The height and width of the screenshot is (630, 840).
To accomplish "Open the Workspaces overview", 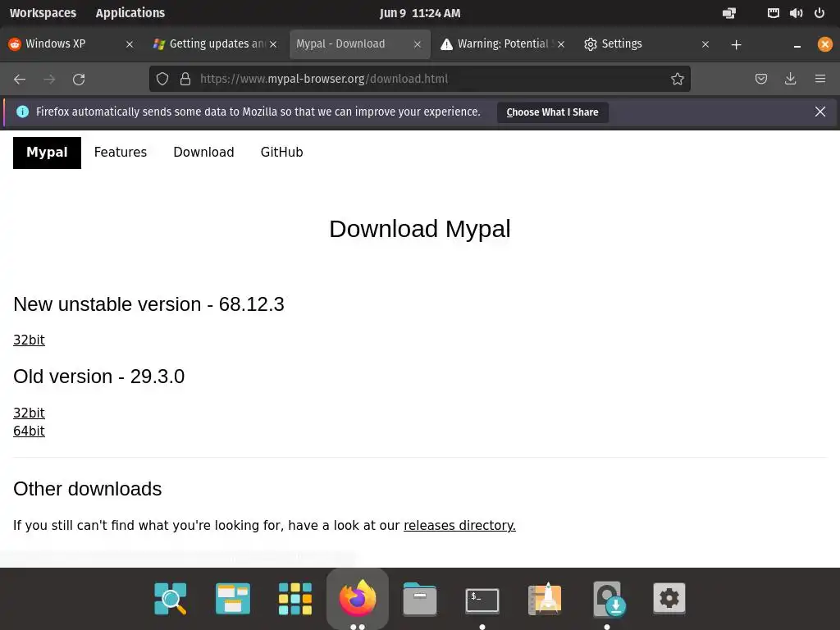I will coord(43,13).
